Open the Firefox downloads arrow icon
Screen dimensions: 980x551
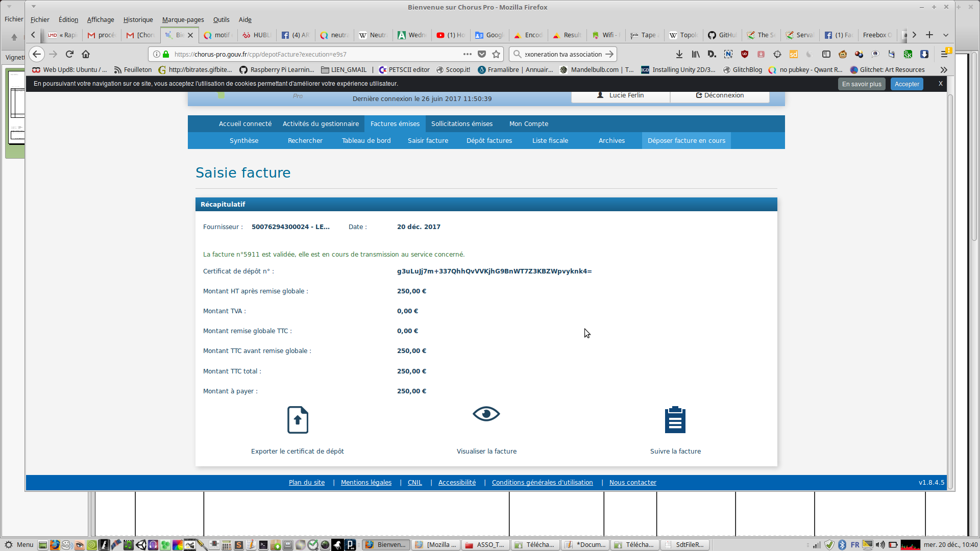tap(679, 54)
